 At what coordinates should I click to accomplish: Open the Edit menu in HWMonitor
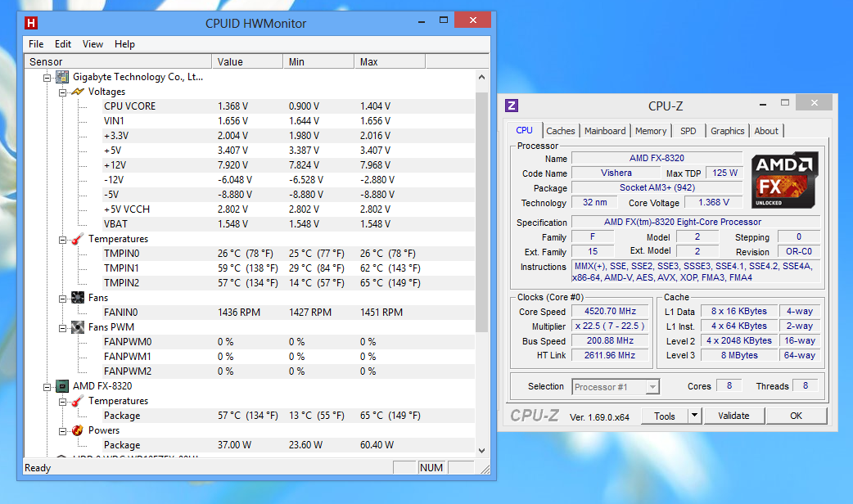click(62, 44)
